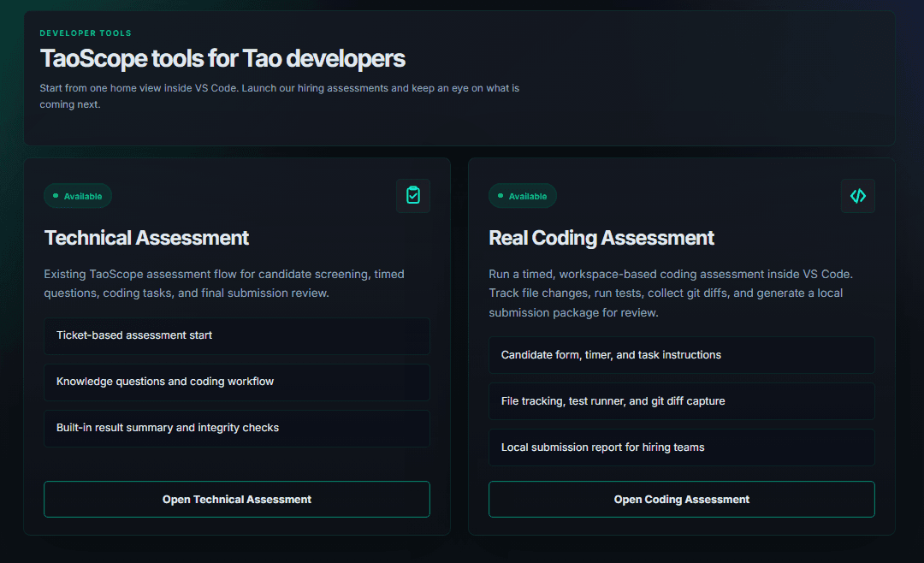Click the 'TaoScope tools for Tao developers' title
924x563 pixels.
tap(222, 58)
